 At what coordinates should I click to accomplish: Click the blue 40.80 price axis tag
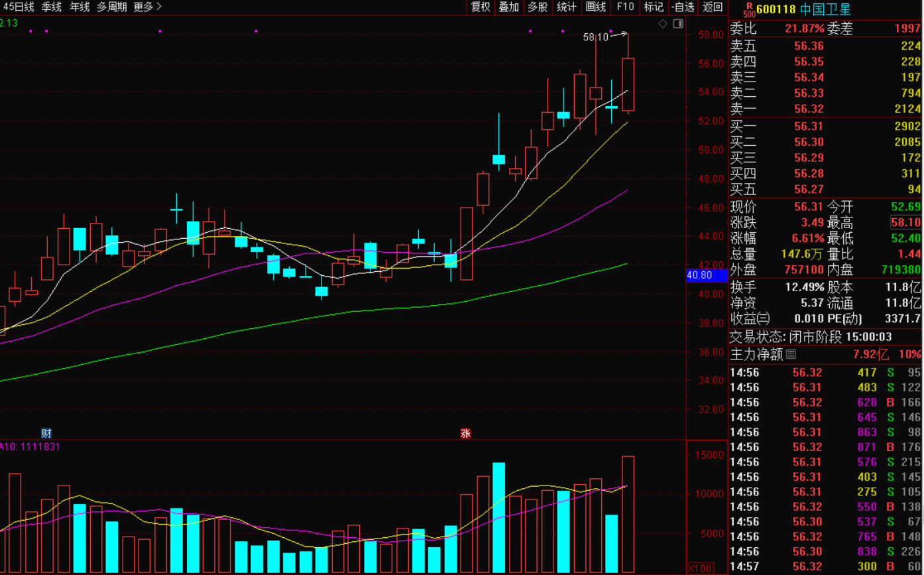(708, 275)
